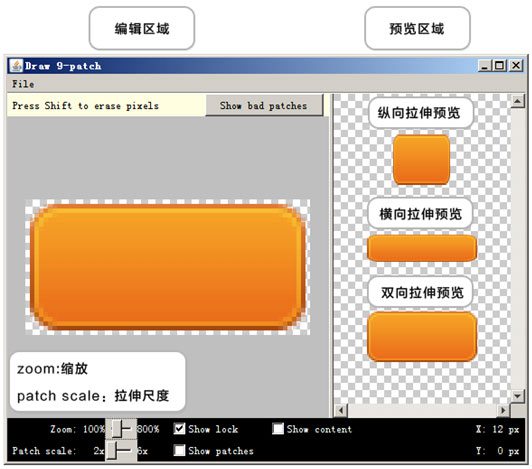
Task: Click the '100%' zoom minimum label
Action: point(94,429)
